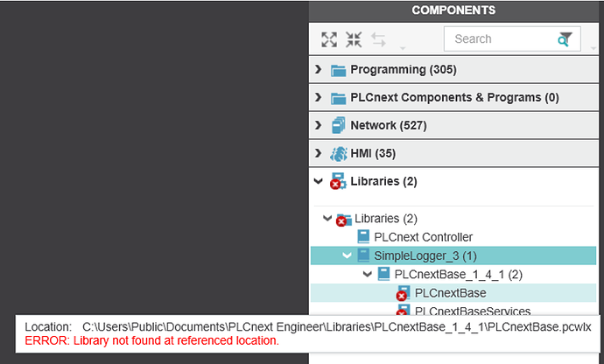This screenshot has width=604, height=364.
Task: Select the PLCnextBase library entry
Action: tap(450, 293)
